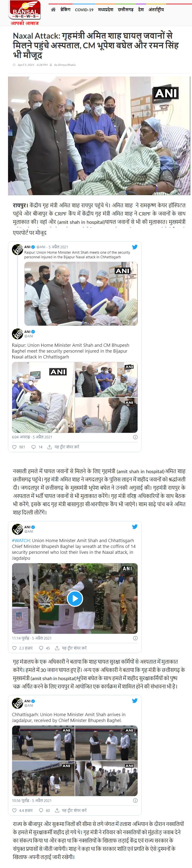
Task: Click the Bansal News logo
Action: pos(25,13)
